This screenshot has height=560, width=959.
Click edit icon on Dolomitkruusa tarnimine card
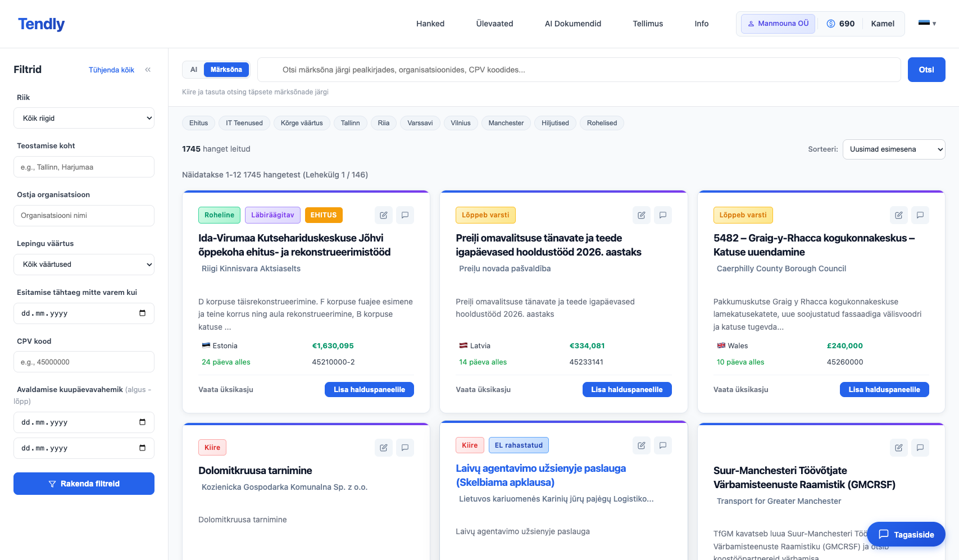point(384,448)
